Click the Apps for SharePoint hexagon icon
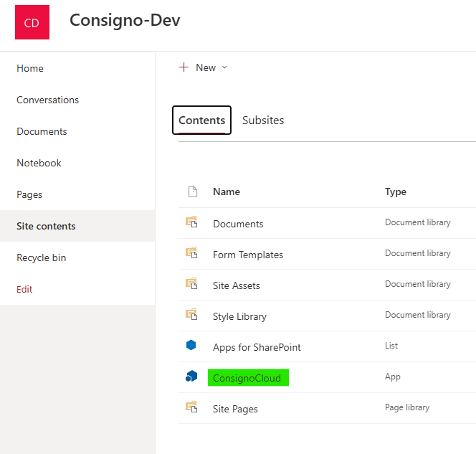Image resolution: width=476 pixels, height=454 pixels. pyautogui.click(x=191, y=345)
